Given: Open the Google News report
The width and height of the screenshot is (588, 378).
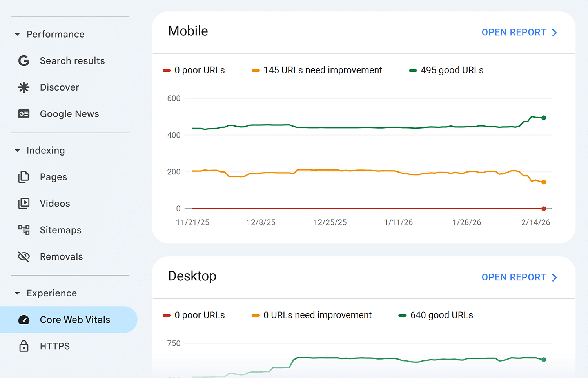Looking at the screenshot, I should pos(69,114).
